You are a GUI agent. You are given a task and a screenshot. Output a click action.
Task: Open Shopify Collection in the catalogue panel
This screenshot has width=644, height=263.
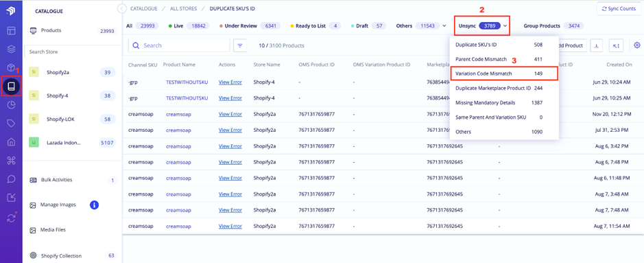[x=73, y=255]
